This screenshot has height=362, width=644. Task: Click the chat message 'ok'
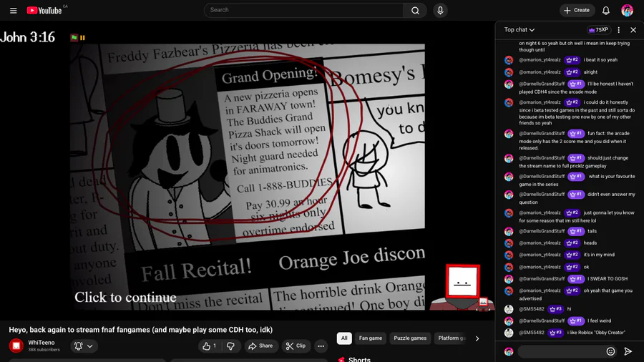point(586,267)
